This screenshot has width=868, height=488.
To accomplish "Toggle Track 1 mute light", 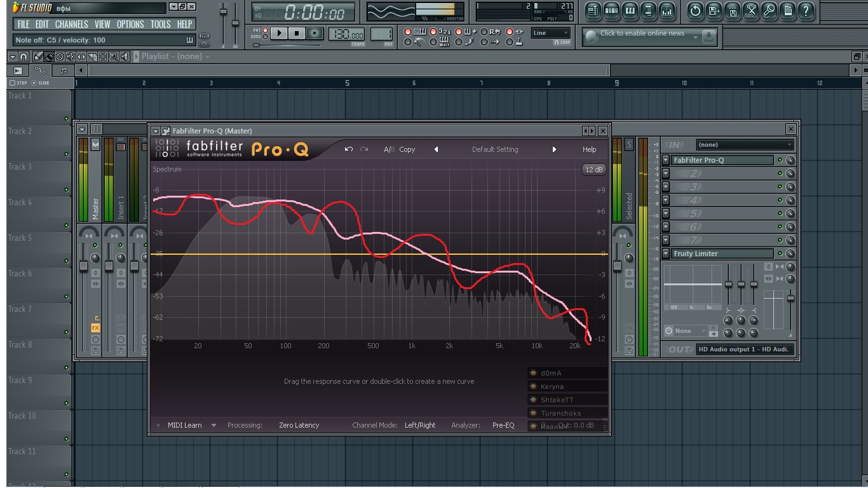I will tap(66, 119).
